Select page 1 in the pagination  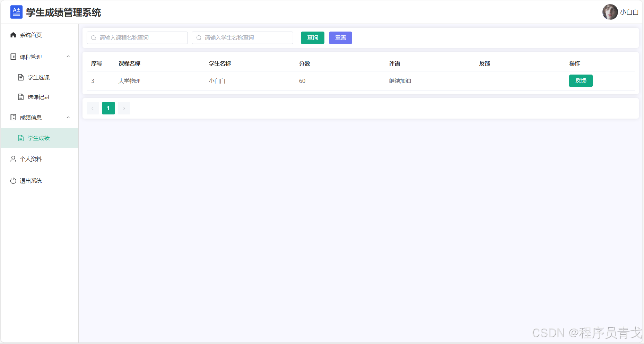coord(108,108)
